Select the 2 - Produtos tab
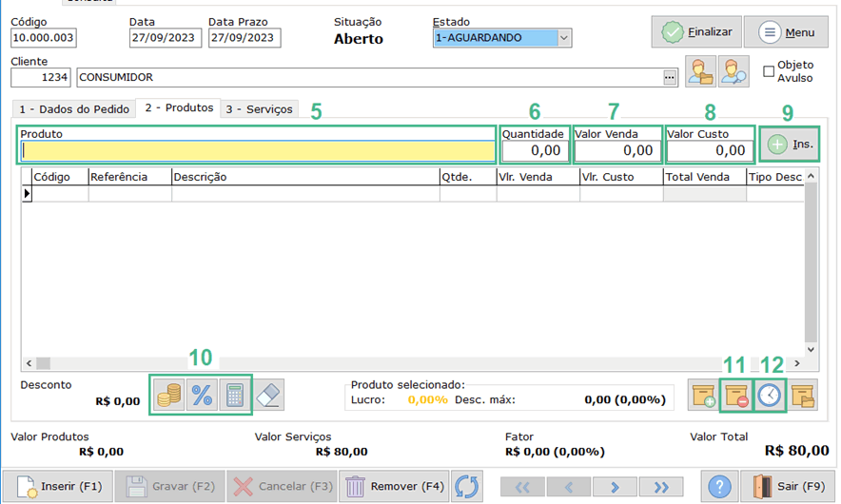Image resolution: width=841 pixels, height=504 pixels. 179,107
